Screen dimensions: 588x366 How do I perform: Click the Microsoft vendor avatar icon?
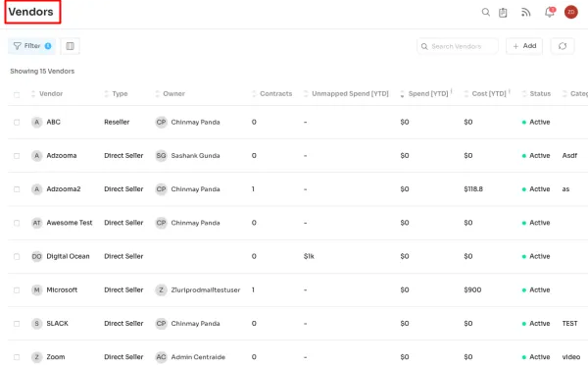(x=37, y=289)
